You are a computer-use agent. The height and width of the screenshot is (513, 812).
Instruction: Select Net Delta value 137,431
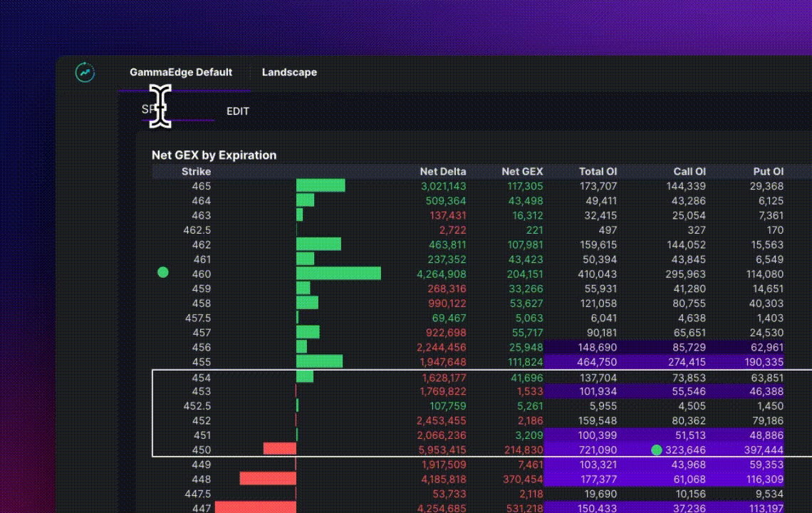click(448, 216)
